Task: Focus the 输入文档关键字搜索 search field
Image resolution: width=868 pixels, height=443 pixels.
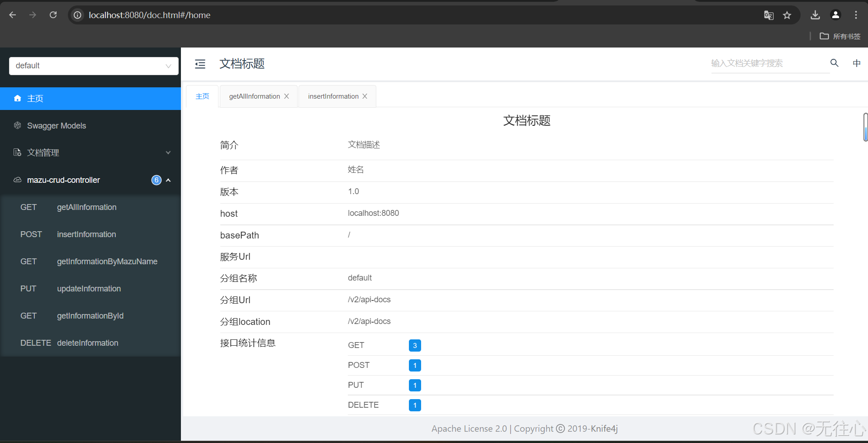Action: click(770, 63)
